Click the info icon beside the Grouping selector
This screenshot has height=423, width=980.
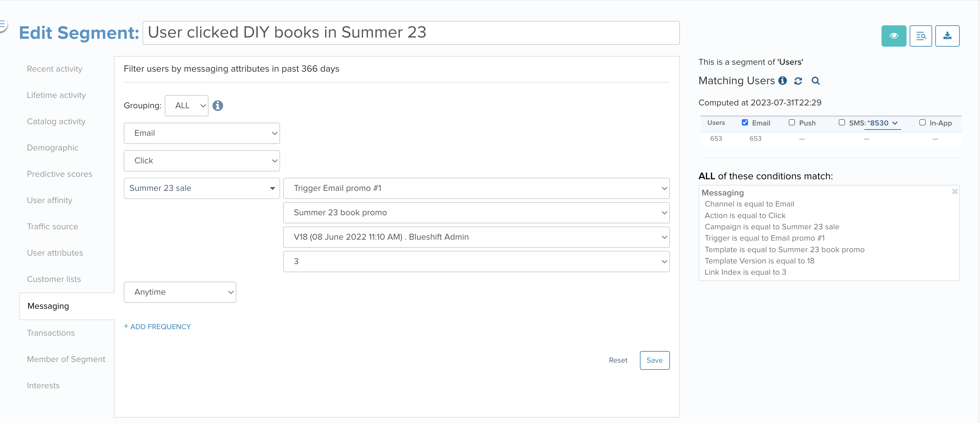(x=218, y=105)
